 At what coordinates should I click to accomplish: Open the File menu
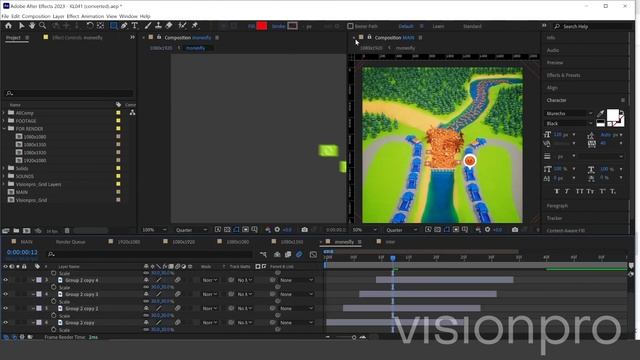point(5,16)
